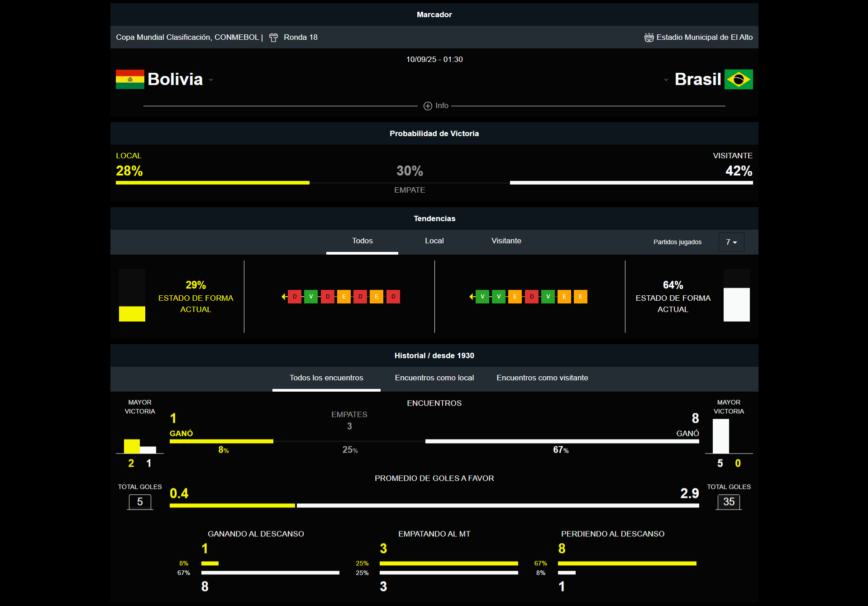Click the leftmost green V in Brasil's form
The height and width of the screenshot is (606, 868).
pyautogui.click(x=482, y=297)
